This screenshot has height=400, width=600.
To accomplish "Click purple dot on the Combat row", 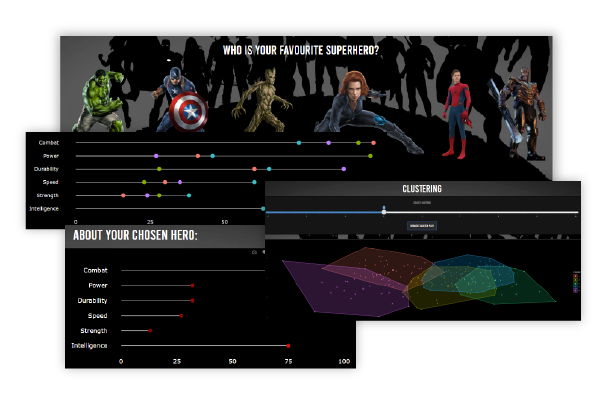I will pyautogui.click(x=329, y=143).
